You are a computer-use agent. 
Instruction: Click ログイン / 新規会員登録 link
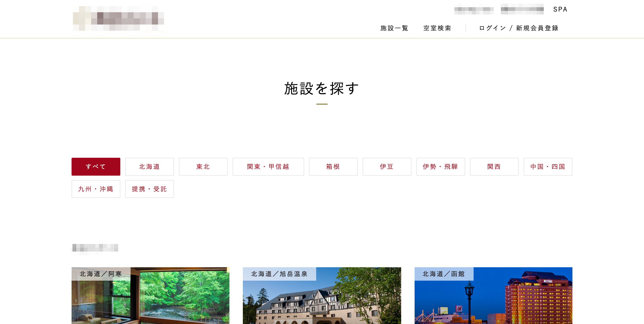(x=519, y=28)
